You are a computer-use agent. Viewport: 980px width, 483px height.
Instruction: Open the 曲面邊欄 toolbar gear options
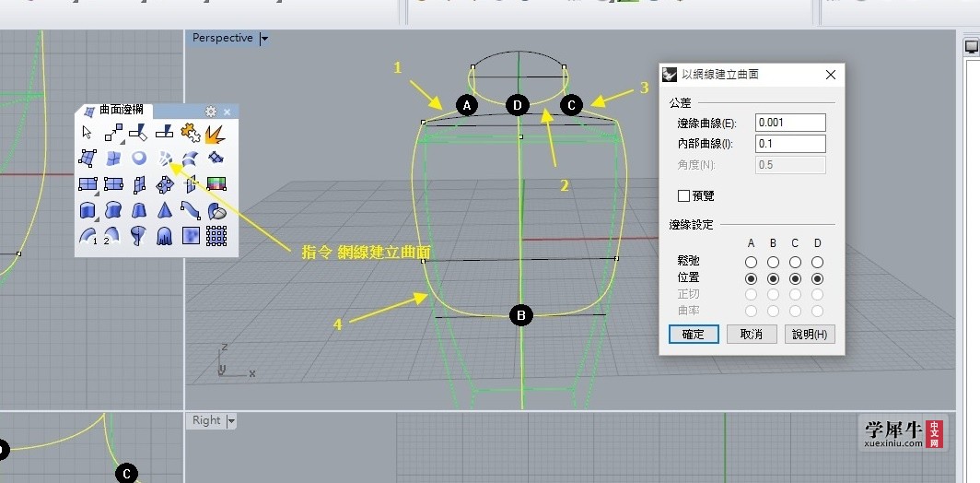click(x=211, y=112)
